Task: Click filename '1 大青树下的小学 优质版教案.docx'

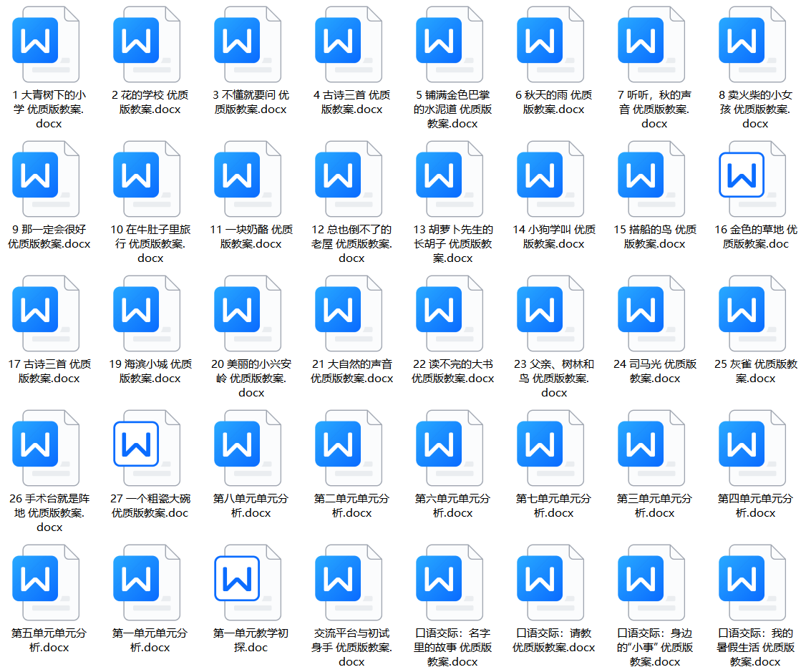Action: pyautogui.click(x=49, y=109)
